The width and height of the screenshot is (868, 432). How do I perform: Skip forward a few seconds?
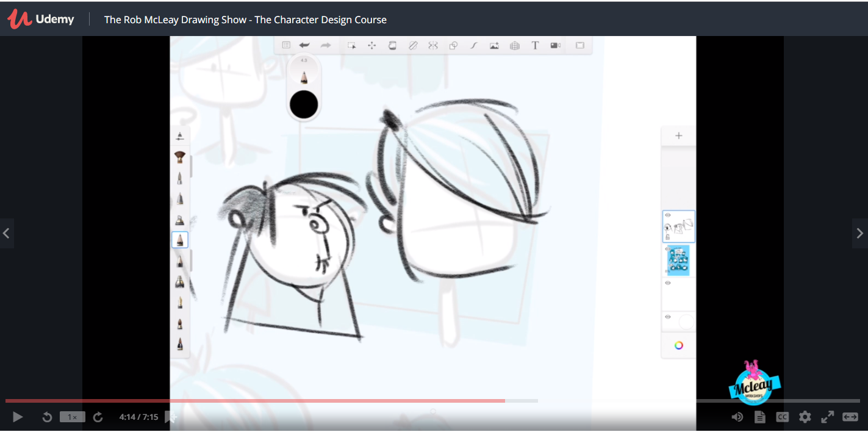pos(98,417)
